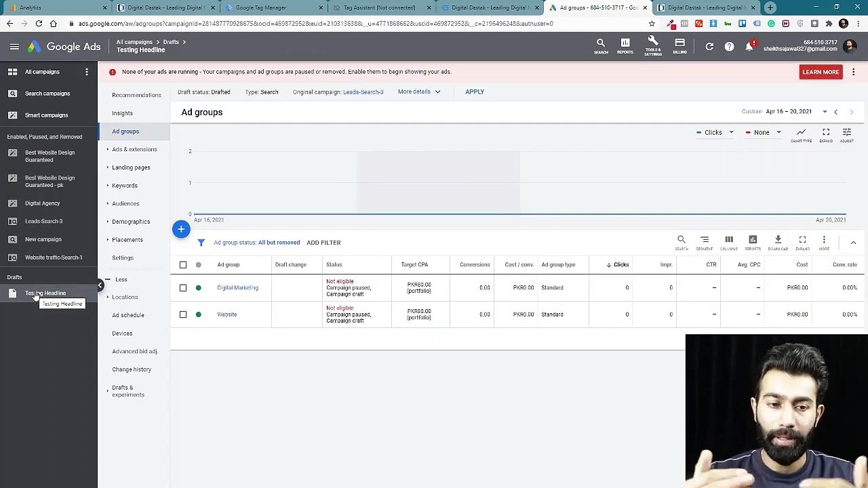
Task: Toggle the select-all checkbox in table header
Action: tap(183, 265)
